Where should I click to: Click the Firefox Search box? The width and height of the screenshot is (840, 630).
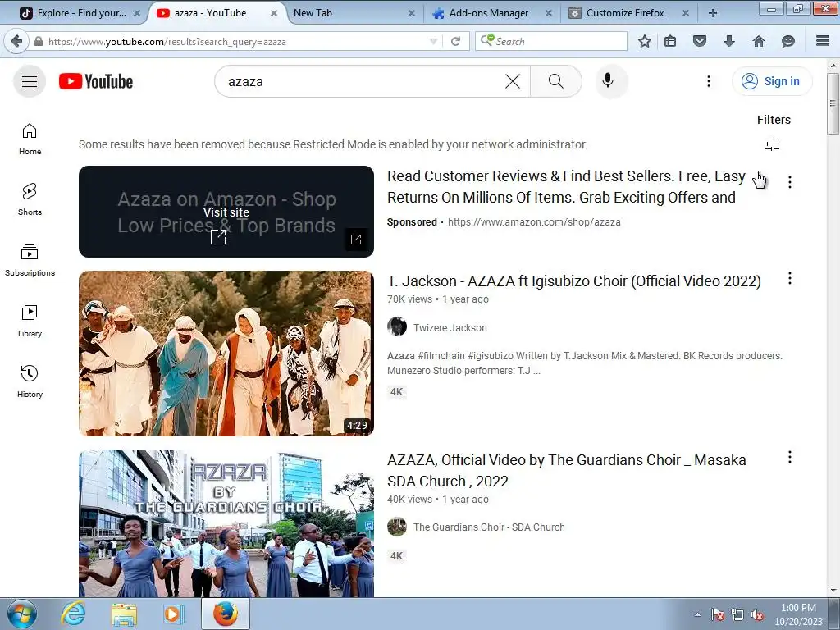[550, 41]
